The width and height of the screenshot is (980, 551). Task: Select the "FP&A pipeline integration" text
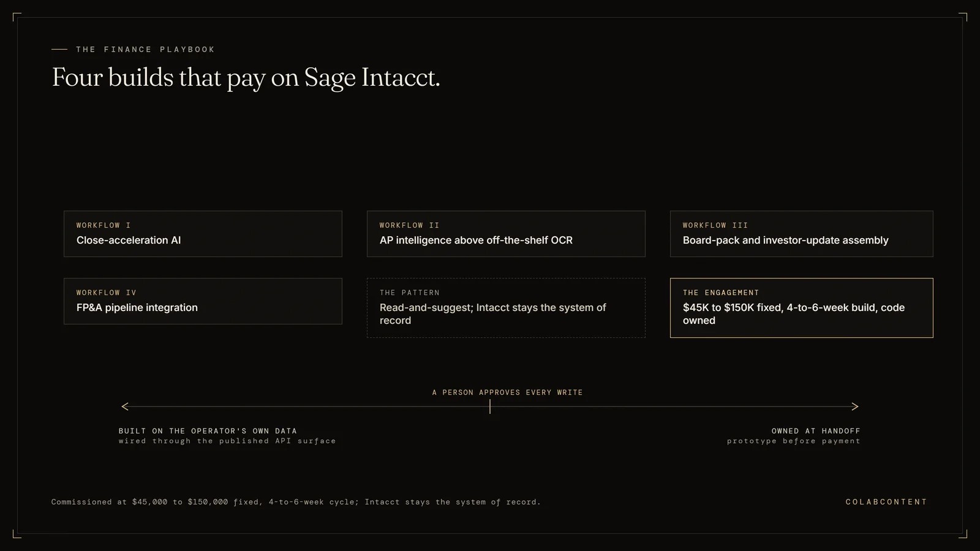(x=137, y=307)
